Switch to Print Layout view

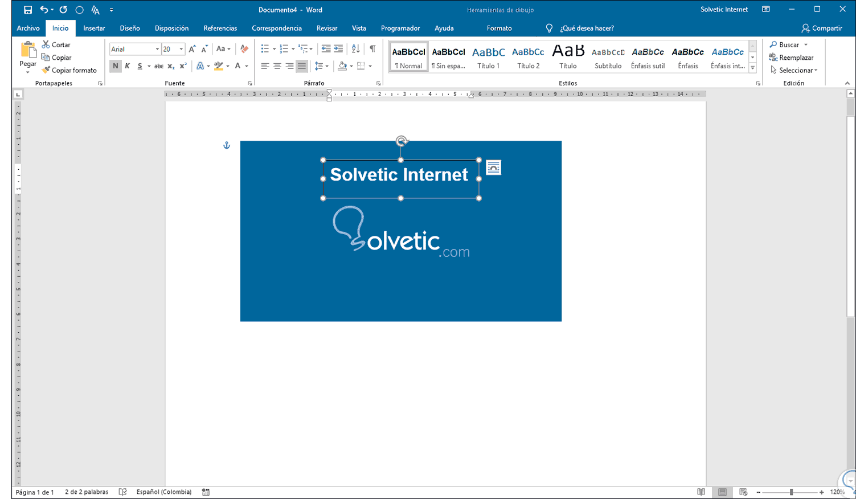click(722, 492)
